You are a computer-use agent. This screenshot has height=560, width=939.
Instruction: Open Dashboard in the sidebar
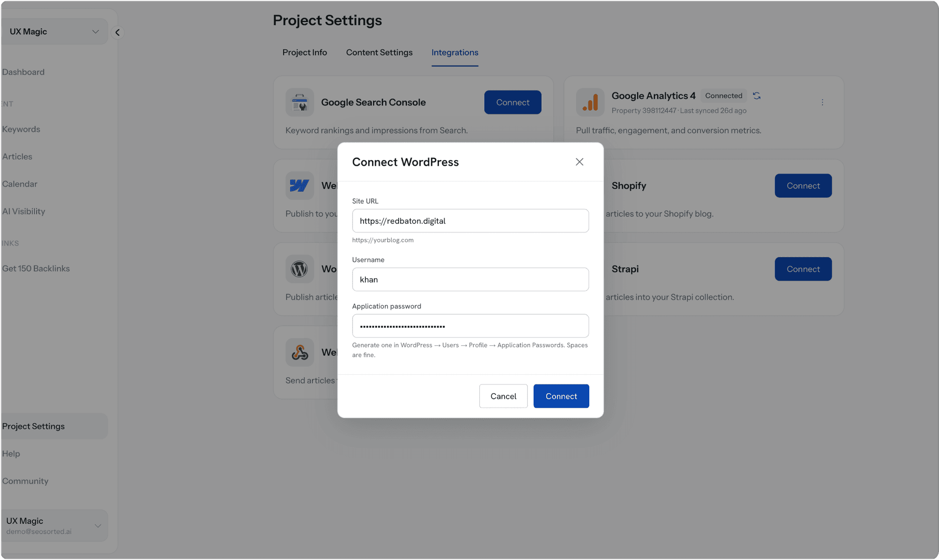click(x=23, y=72)
